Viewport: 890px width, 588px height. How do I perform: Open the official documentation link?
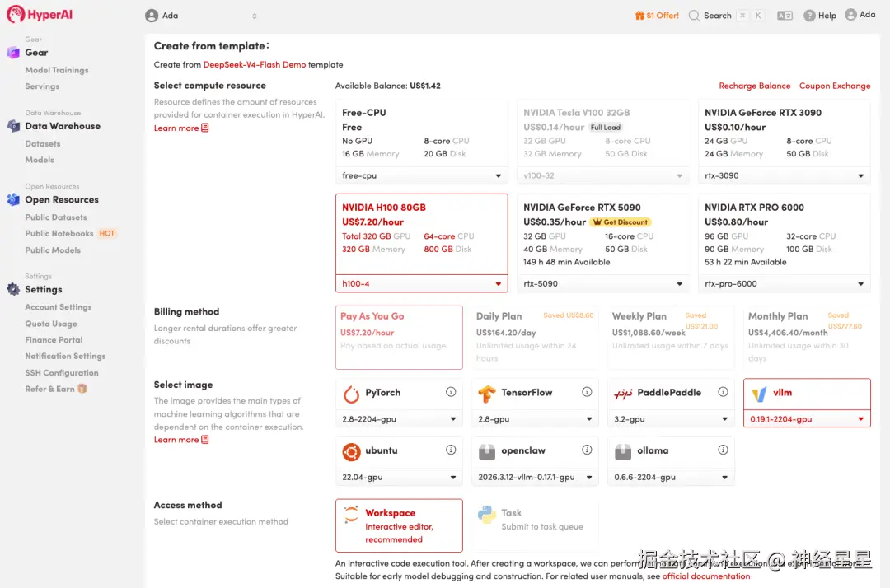pyautogui.click(x=706, y=576)
